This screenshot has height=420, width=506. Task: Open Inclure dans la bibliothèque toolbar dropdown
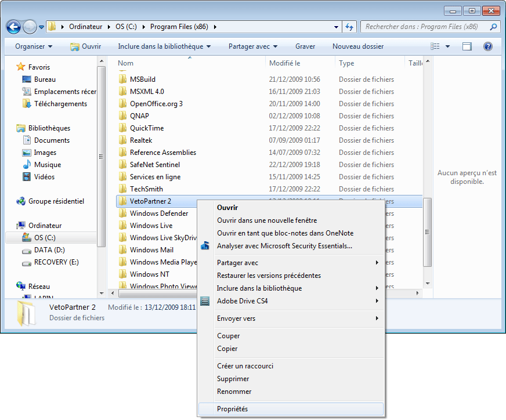(164, 46)
